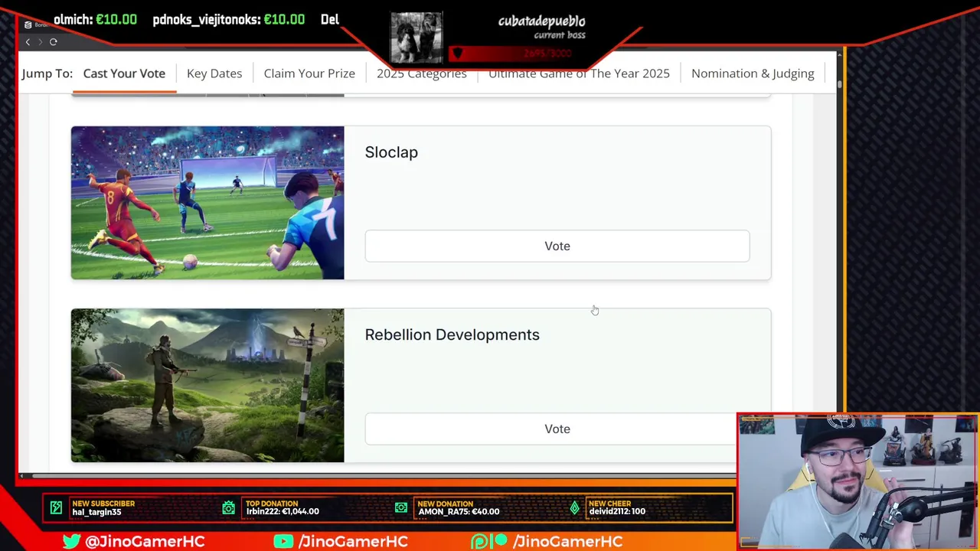Jump to Ultimate Game of The Year 2025
The height and width of the screenshot is (551, 980).
tap(579, 73)
